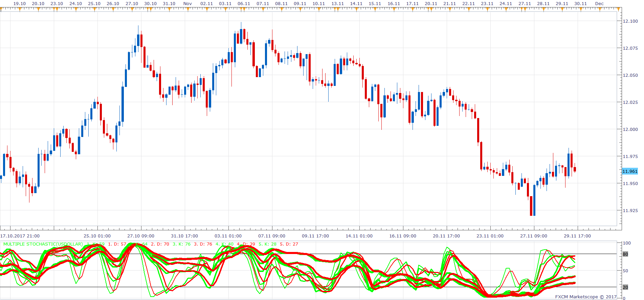Click the 11.975 price axis label
This screenshot has height=300, width=644.
click(x=630, y=156)
